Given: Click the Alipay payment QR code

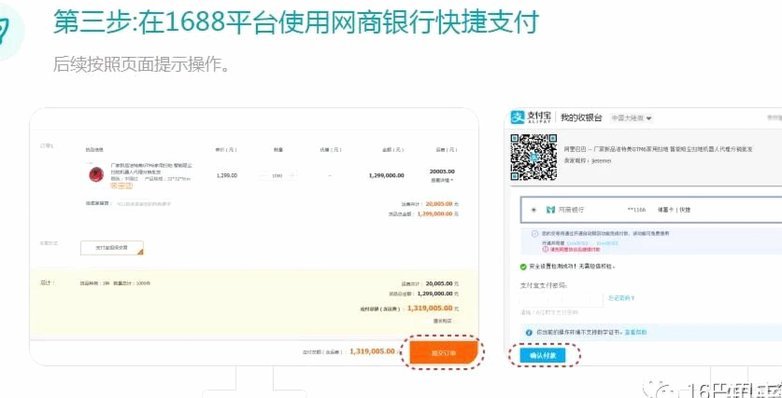Looking at the screenshot, I should pos(534,157).
